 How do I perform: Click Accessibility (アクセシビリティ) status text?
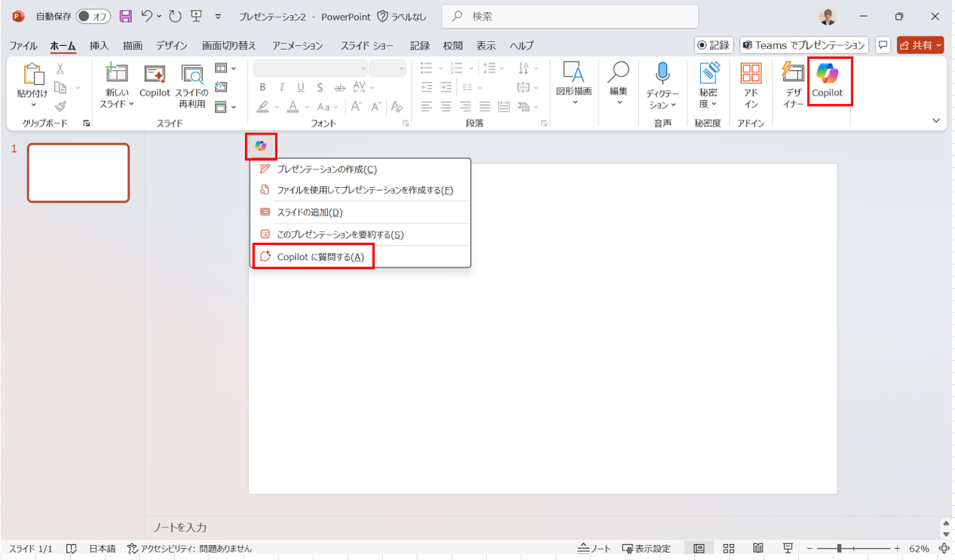[189, 549]
